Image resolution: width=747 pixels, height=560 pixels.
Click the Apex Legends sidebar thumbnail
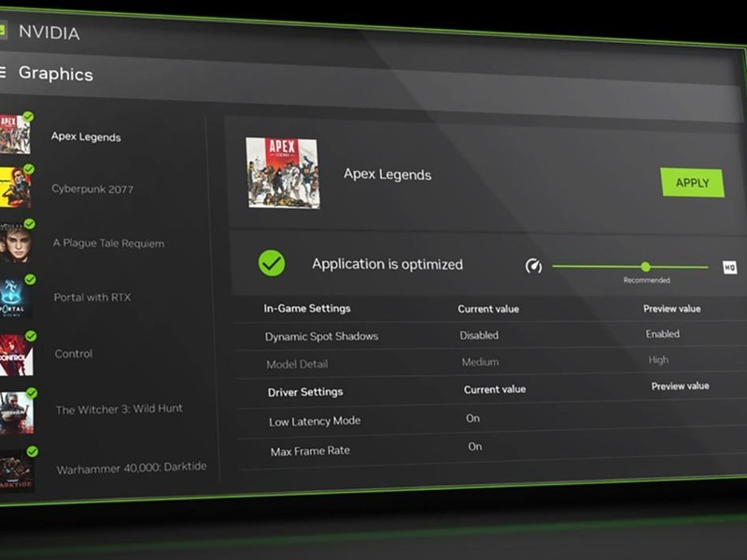coord(15,134)
